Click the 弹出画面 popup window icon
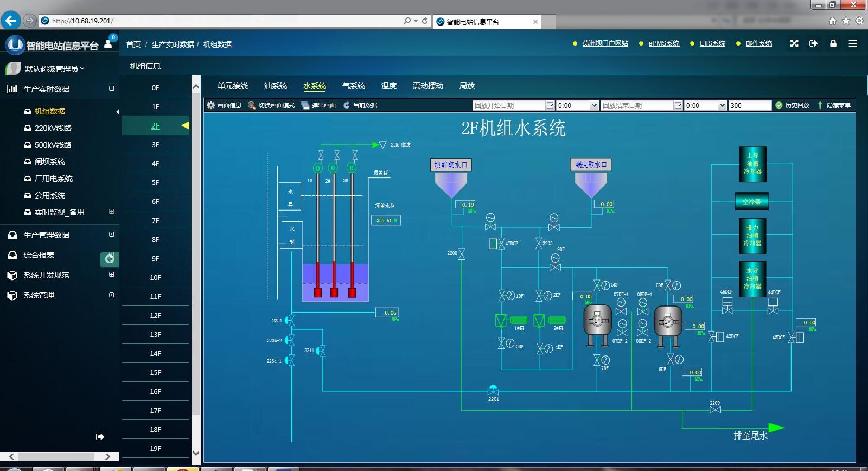The height and width of the screenshot is (471, 868). coord(305,105)
